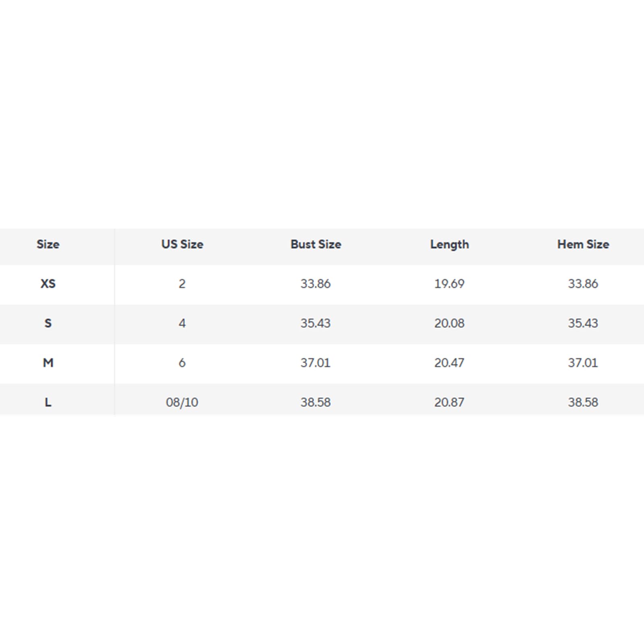Click the Length column header
This screenshot has width=644, height=644.
coord(450,245)
